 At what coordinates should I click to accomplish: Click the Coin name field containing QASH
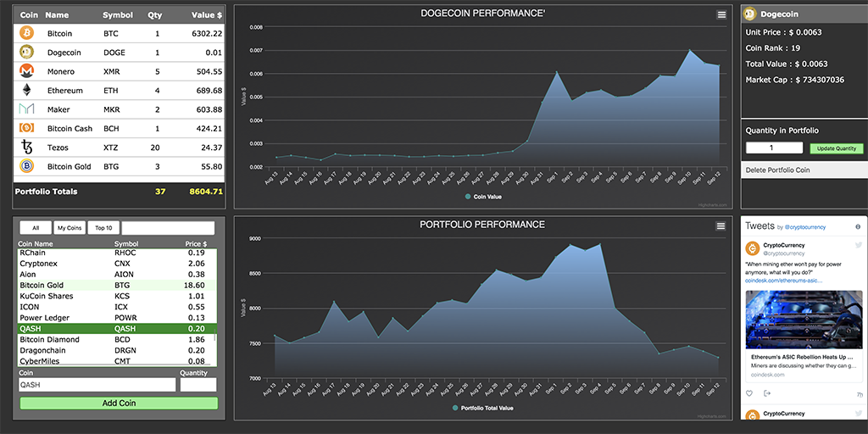[x=97, y=385]
